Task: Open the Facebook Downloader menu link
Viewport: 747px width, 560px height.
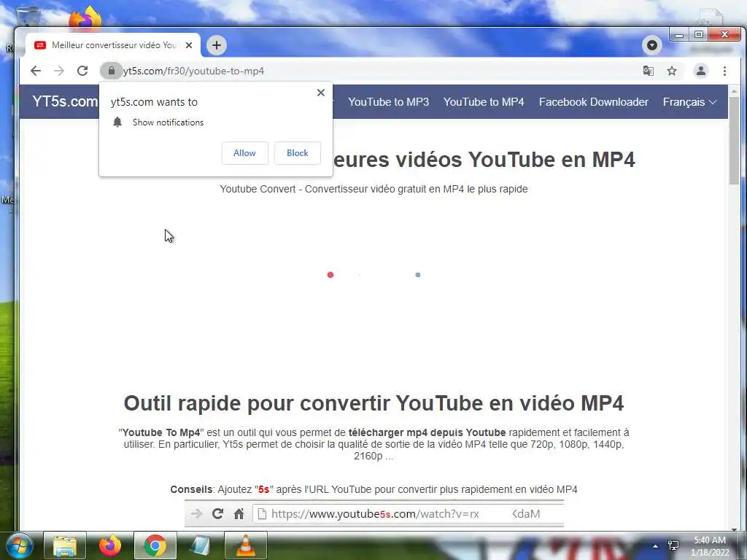Action: (594, 102)
